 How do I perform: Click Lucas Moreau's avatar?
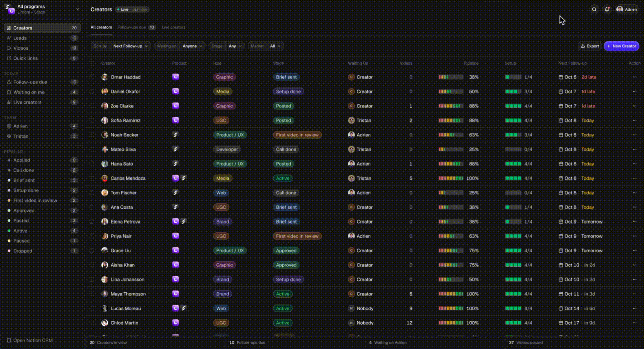coord(105,308)
